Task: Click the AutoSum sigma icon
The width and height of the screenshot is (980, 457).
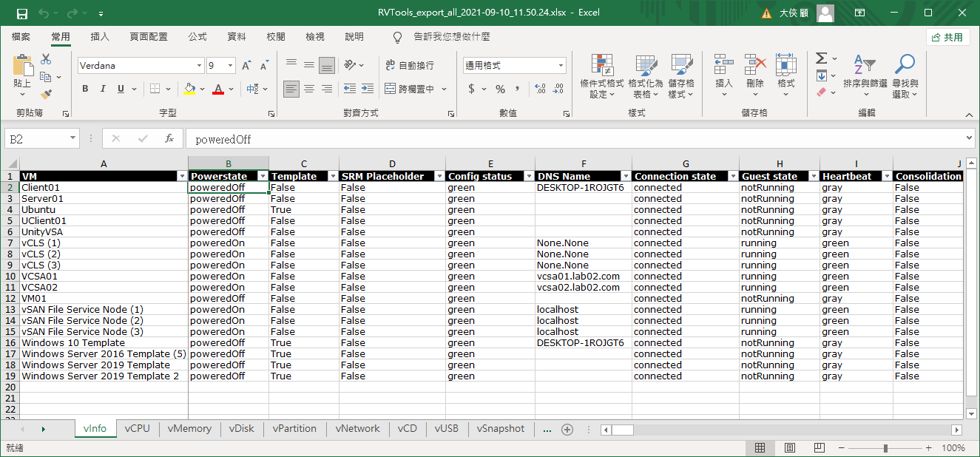Action: pyautogui.click(x=821, y=58)
